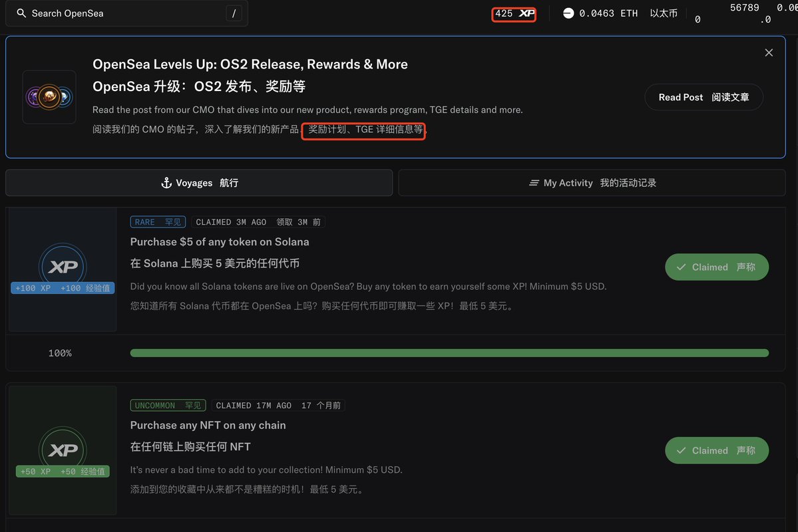Screen dimensions: 798x532
Task: Click the XP emblem for Solana voyage
Action: point(63,266)
